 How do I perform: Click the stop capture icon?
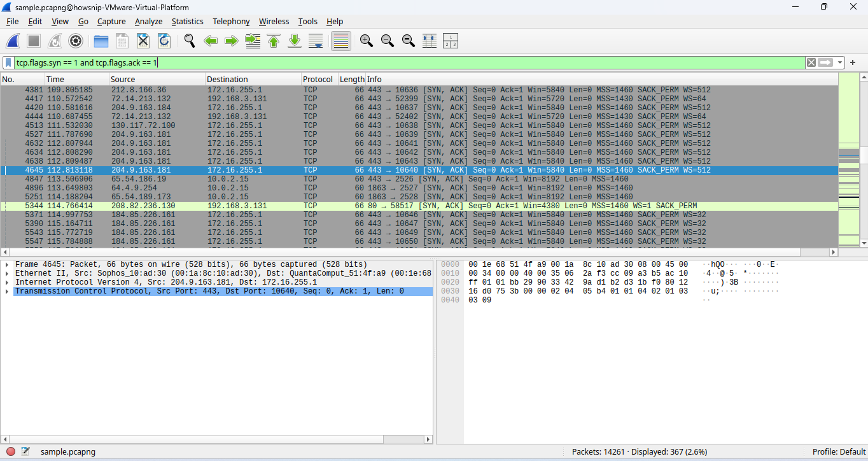pyautogui.click(x=34, y=41)
